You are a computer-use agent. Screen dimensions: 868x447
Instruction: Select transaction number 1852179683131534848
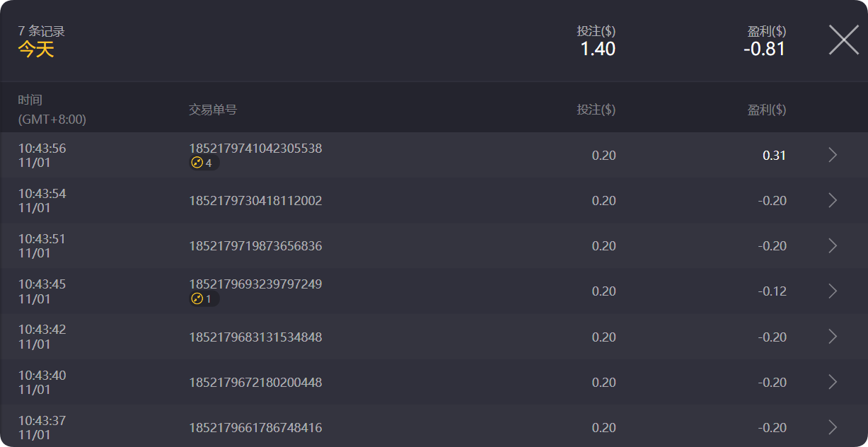(255, 337)
